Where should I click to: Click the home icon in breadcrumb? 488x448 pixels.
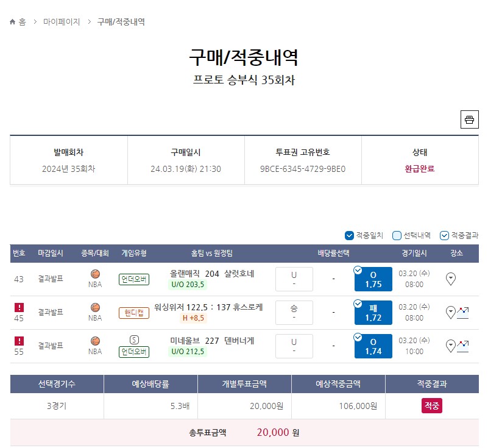tap(12, 22)
